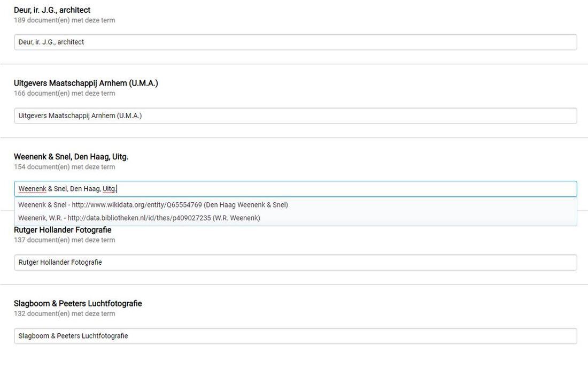Click inside the Weenenk & Snel, Den Haag, Uitg. input field
The width and height of the screenshot is (588, 368).
click(296, 189)
